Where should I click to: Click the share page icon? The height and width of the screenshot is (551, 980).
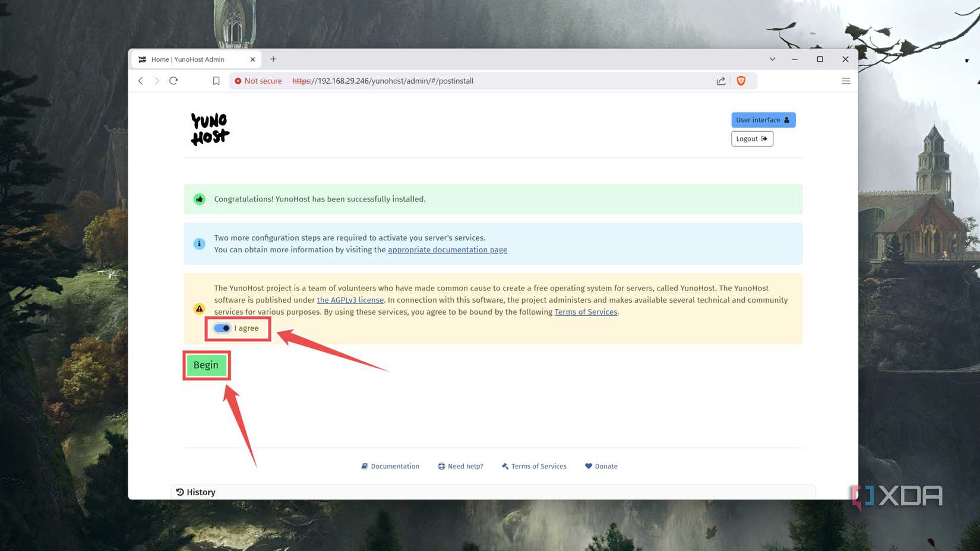[x=720, y=81]
